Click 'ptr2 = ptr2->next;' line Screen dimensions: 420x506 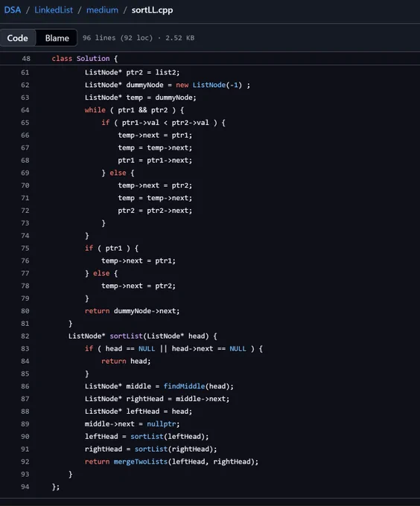[155, 211]
